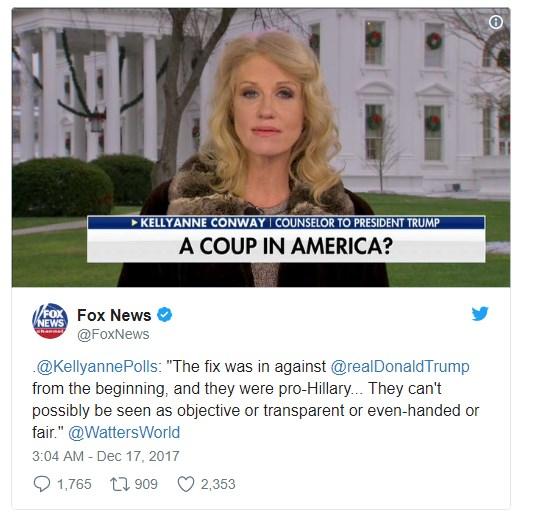This screenshot has width=536, height=513.
Task: Click the Twitter bird logo
Action: [480, 313]
